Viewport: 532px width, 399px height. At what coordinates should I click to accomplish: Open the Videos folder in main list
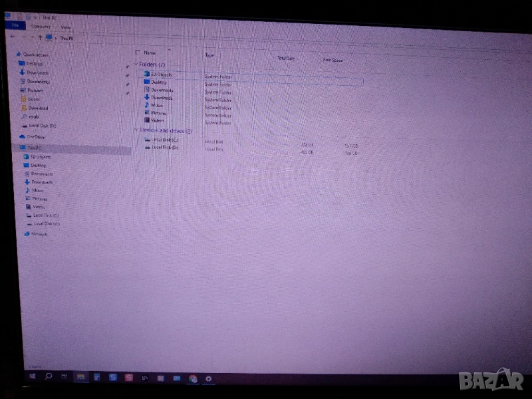(158, 120)
